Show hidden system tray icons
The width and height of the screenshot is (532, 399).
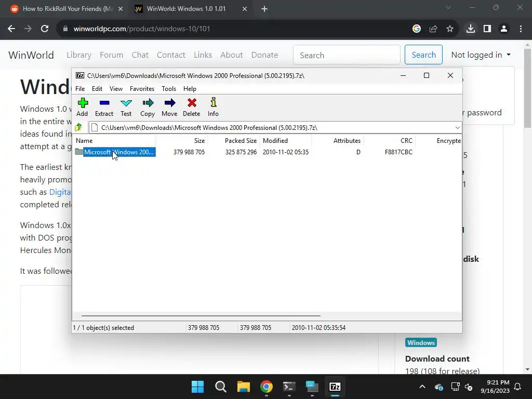tap(422, 387)
